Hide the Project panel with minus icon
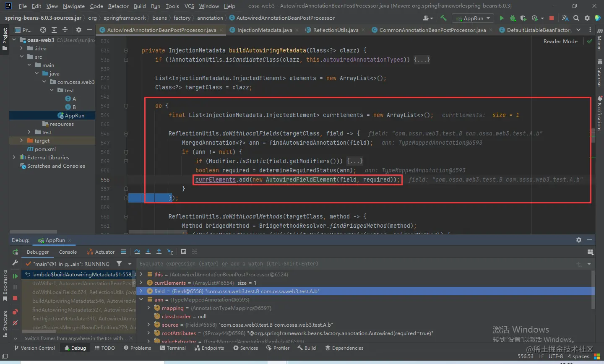 [x=89, y=30]
